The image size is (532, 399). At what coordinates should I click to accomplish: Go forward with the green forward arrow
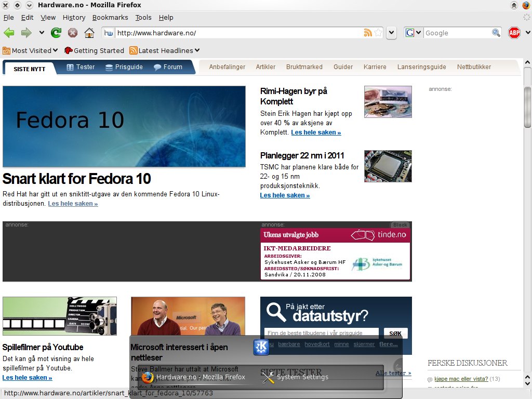(26, 33)
